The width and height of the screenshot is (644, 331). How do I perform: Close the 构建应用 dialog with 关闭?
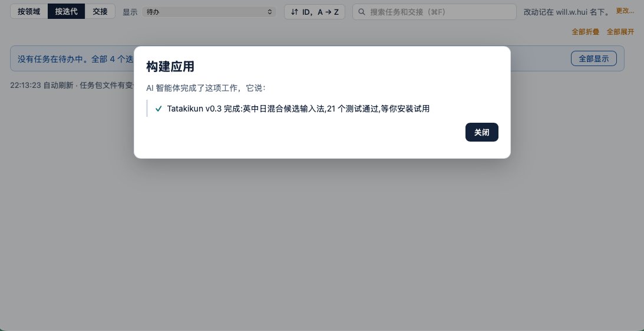point(481,132)
